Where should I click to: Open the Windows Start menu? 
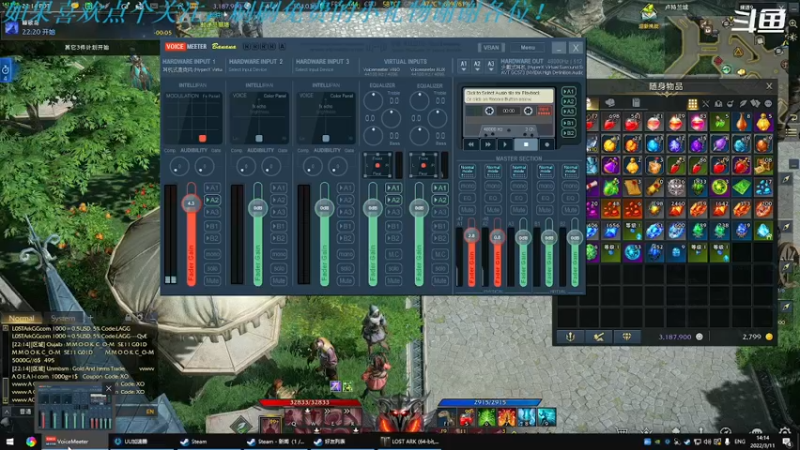[x=10, y=442]
